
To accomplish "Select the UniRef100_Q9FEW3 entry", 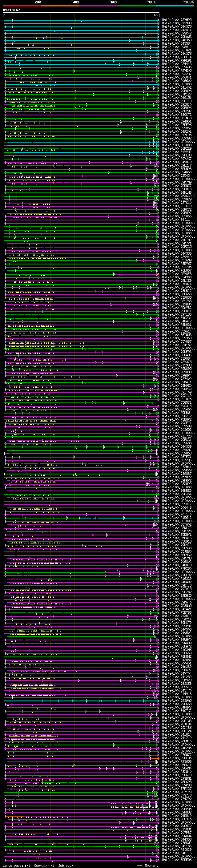I will pyautogui.click(x=176, y=155).
